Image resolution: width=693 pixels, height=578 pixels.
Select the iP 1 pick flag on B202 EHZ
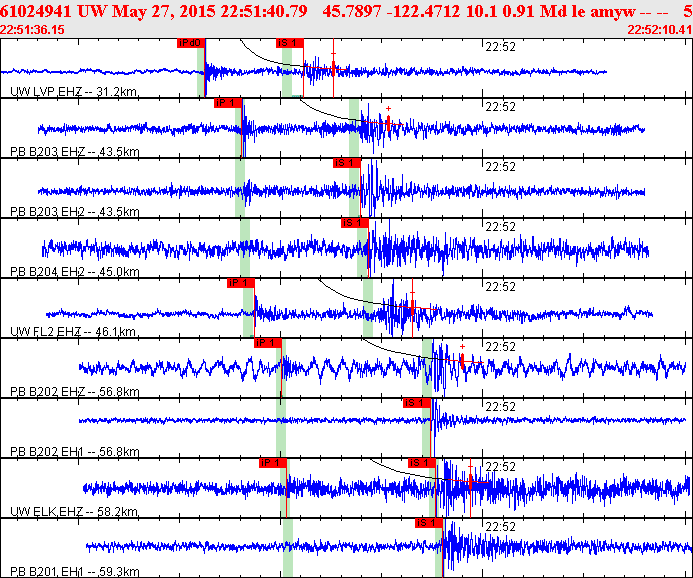tap(268, 343)
